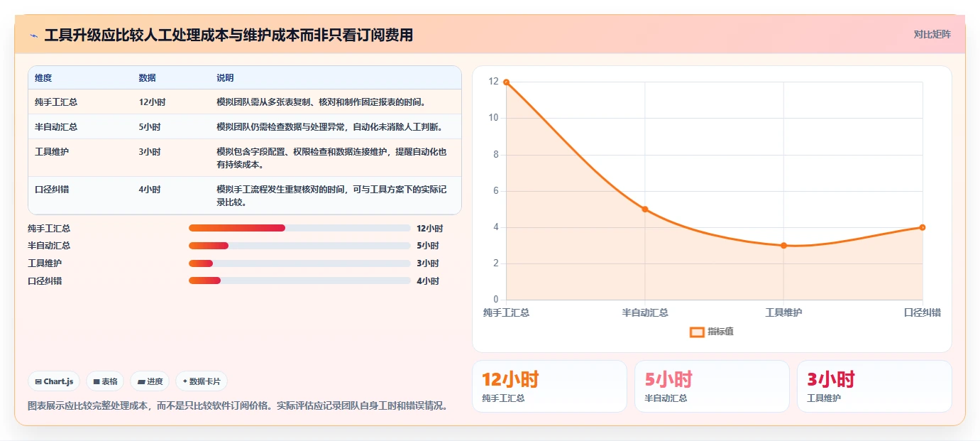Click the 纯手工汇总 progress bar

(x=299, y=228)
